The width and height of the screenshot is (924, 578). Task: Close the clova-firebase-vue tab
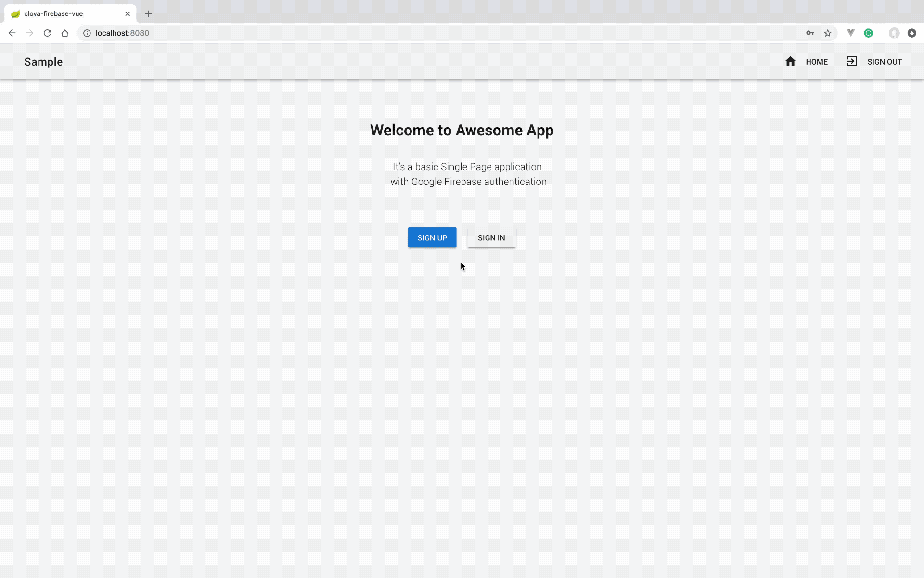point(128,14)
